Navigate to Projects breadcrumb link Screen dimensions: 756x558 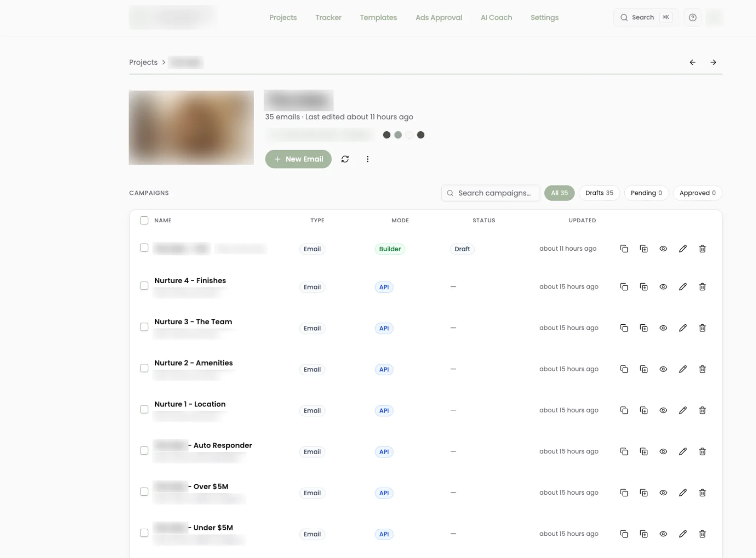[143, 62]
